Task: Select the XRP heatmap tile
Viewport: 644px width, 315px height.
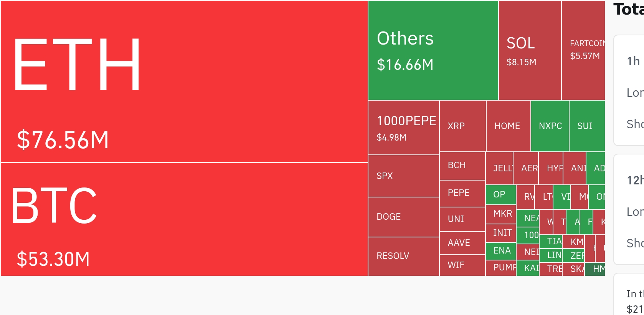Action: (463, 126)
